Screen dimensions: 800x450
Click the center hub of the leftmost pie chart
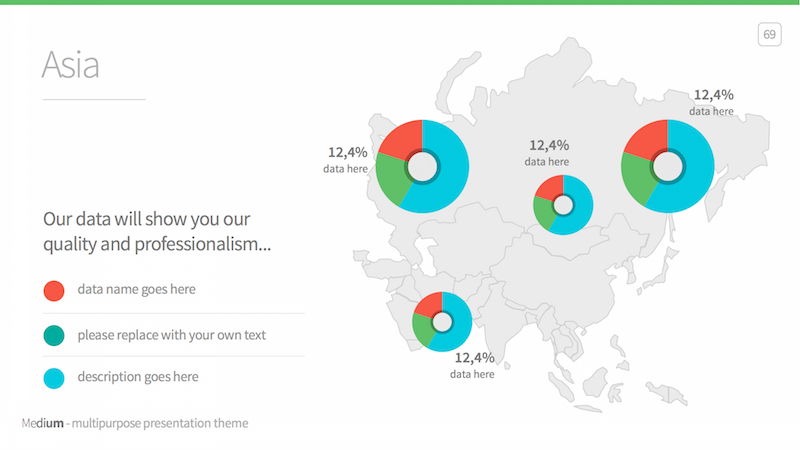(x=423, y=166)
